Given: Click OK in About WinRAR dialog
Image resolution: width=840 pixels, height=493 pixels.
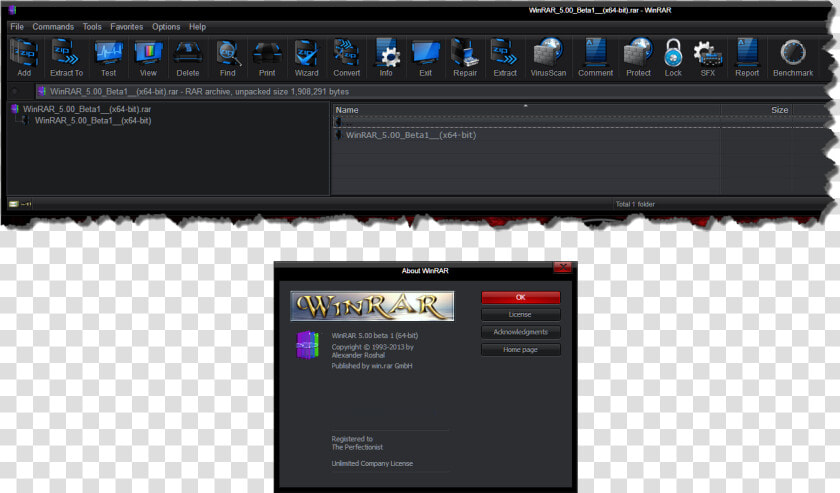Looking at the screenshot, I should point(521,297).
